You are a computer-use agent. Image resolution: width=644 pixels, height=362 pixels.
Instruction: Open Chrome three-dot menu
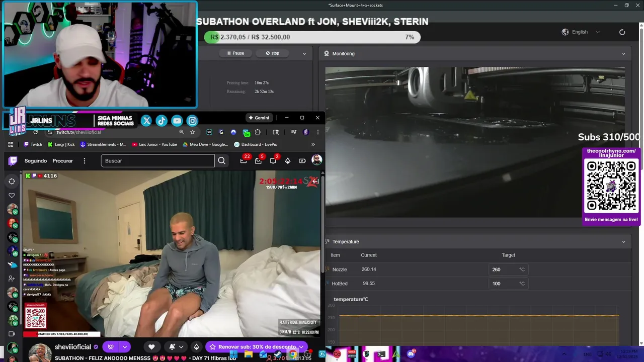(317, 132)
